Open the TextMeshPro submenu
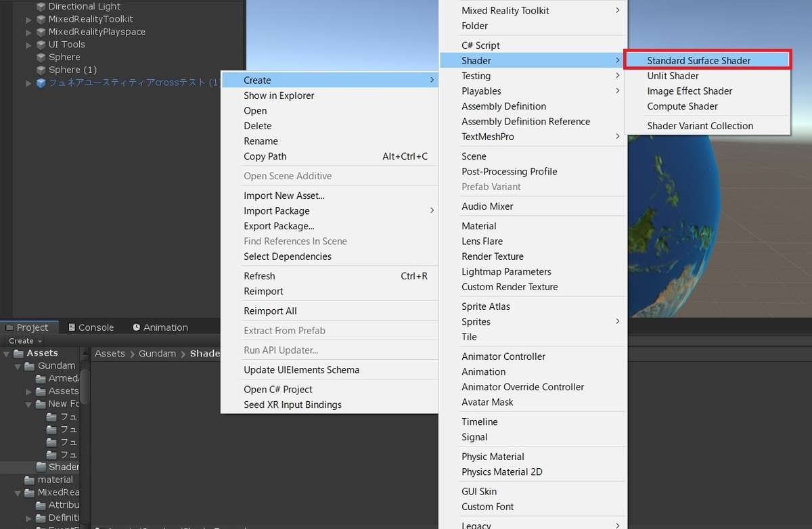Screen dimensions: 812x529 533,137
